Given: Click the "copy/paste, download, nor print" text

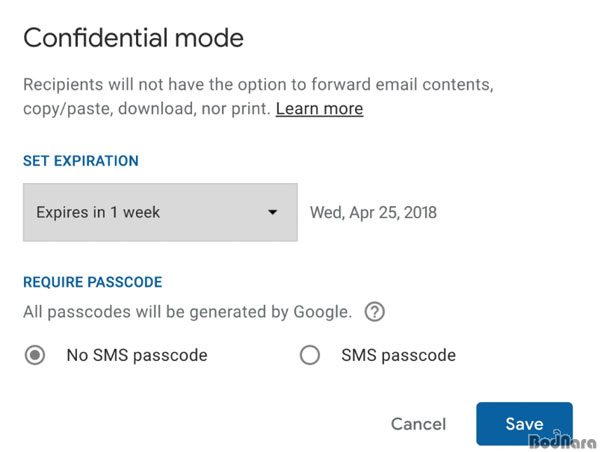Looking at the screenshot, I should (x=147, y=109).
